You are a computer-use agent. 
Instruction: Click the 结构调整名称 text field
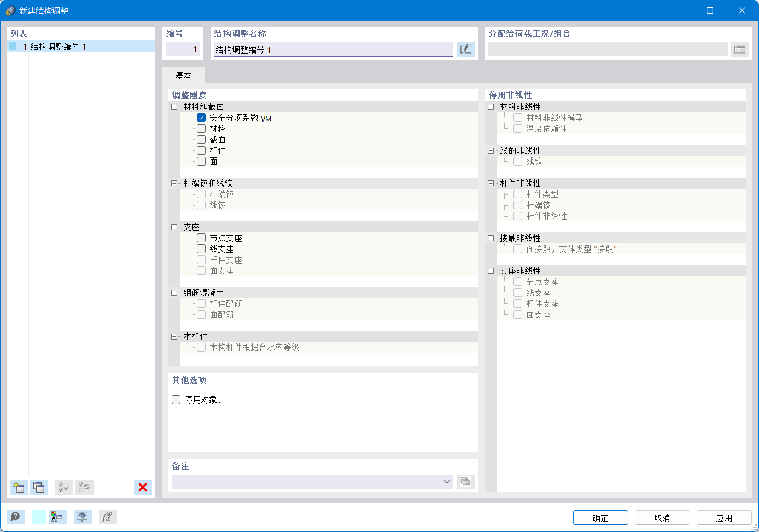point(334,49)
